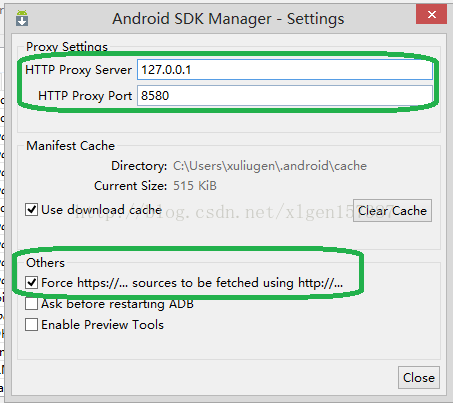Toggle Force https sources fetched using http
Image resolution: width=453 pixels, height=403 pixels.
[x=31, y=283]
